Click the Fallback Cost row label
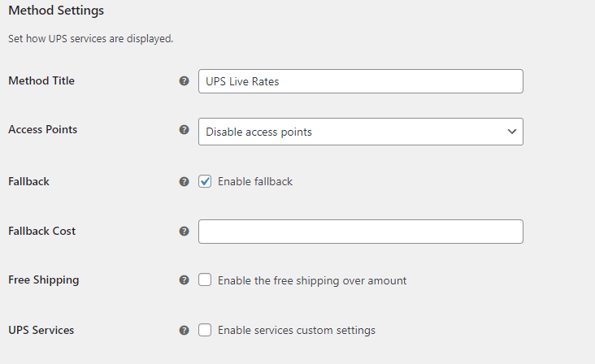595x364 pixels. coord(41,231)
